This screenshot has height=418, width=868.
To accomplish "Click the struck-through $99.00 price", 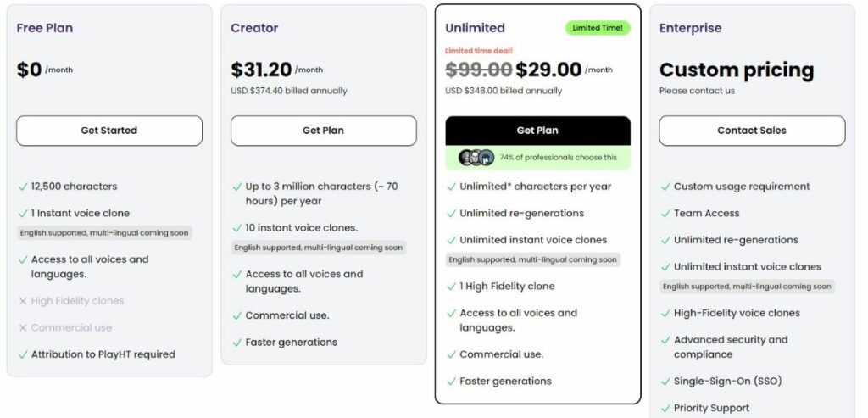I will click(479, 70).
